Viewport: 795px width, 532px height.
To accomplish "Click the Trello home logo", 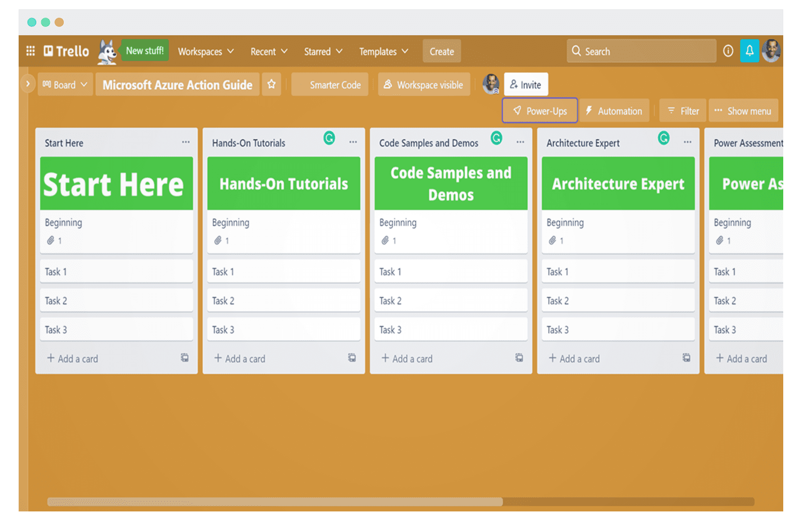I will (66, 51).
